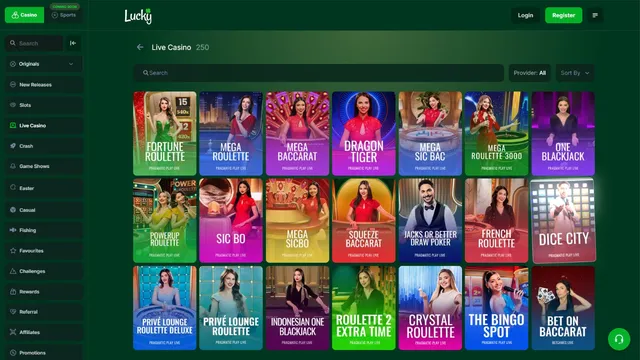Image resolution: width=640 pixels, height=360 pixels.
Task: Open Bet On Baccarat game
Action: (563, 308)
